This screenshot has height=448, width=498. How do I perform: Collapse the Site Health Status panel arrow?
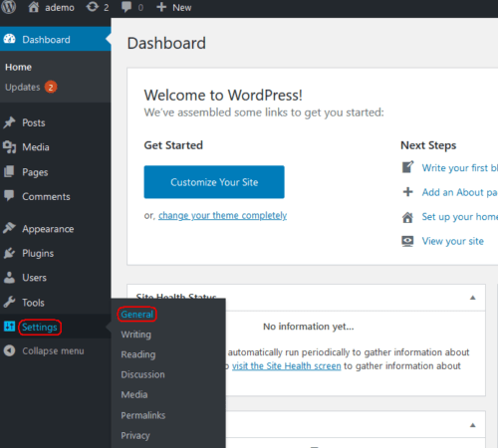[x=473, y=298]
